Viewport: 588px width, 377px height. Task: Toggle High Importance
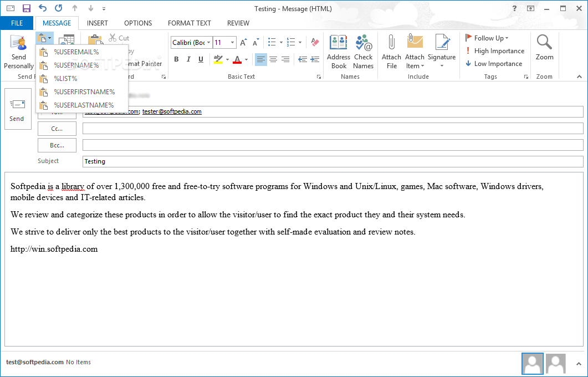click(495, 50)
